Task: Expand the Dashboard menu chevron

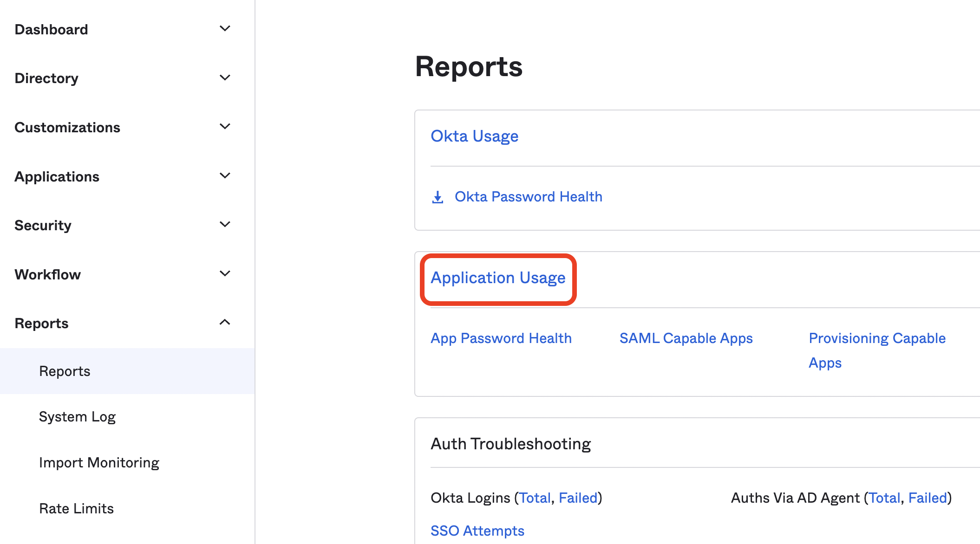Action: [225, 29]
